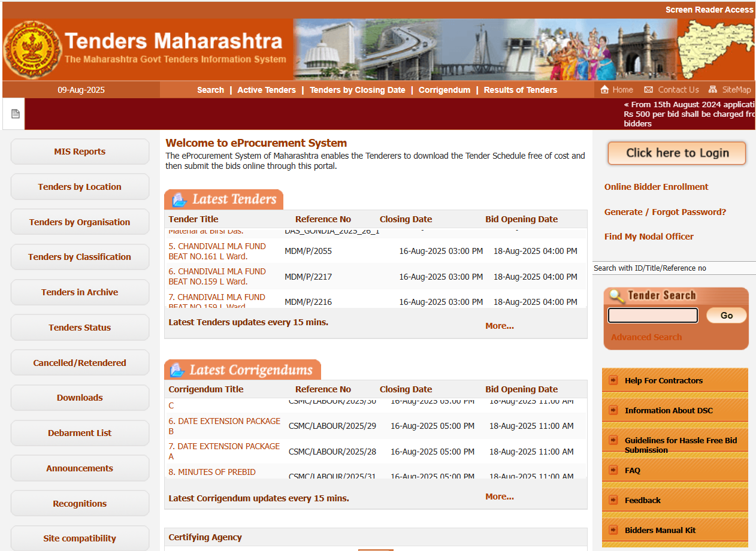Screen dimensions: 756x551
Task: Click the 'Click here to Login' button
Action: tap(677, 153)
